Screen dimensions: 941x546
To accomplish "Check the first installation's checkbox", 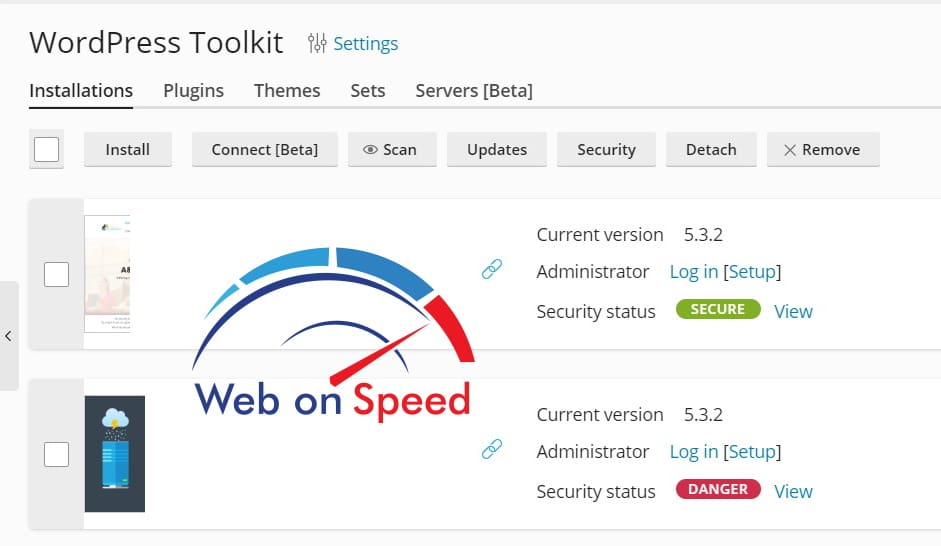I will pos(56,274).
